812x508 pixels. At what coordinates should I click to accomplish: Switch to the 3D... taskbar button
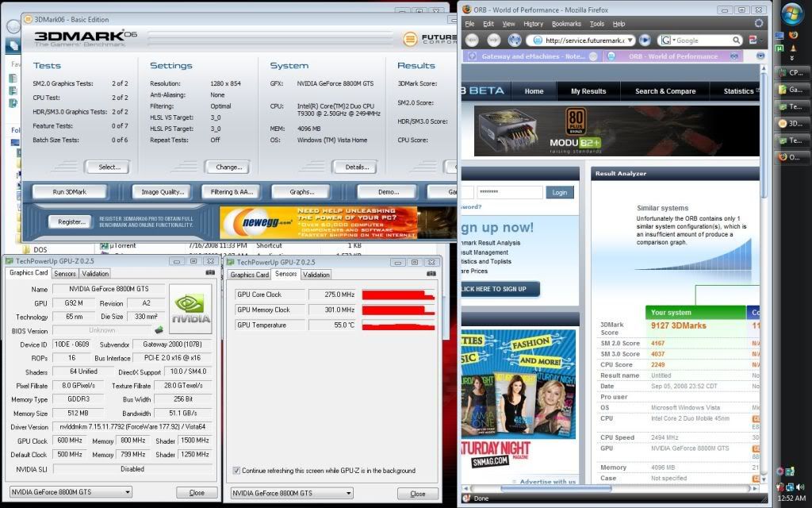(x=792, y=123)
